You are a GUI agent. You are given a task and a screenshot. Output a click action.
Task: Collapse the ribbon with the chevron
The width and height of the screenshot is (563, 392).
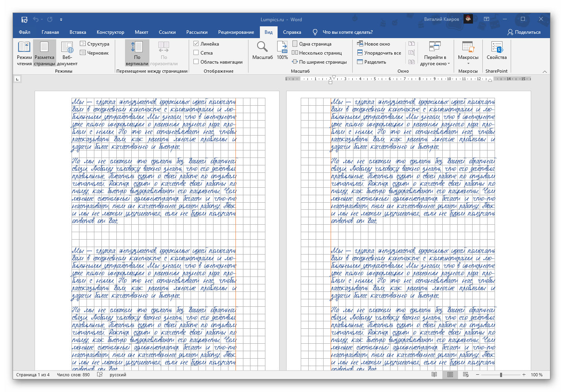coord(545,71)
